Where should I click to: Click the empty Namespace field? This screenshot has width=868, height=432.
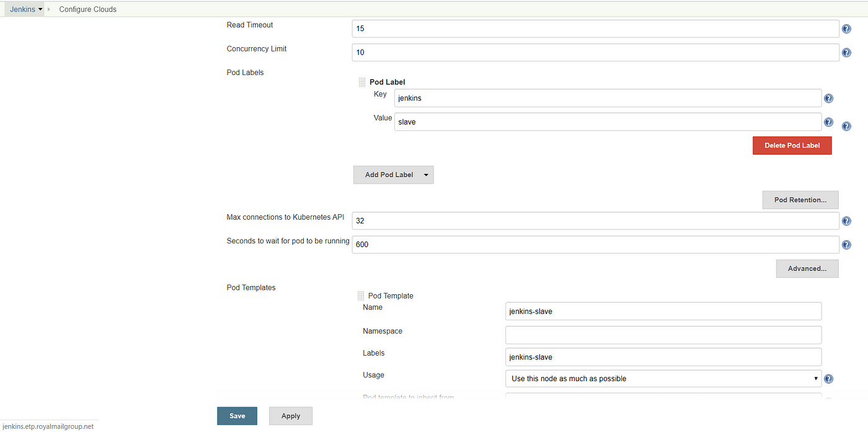pyautogui.click(x=663, y=335)
